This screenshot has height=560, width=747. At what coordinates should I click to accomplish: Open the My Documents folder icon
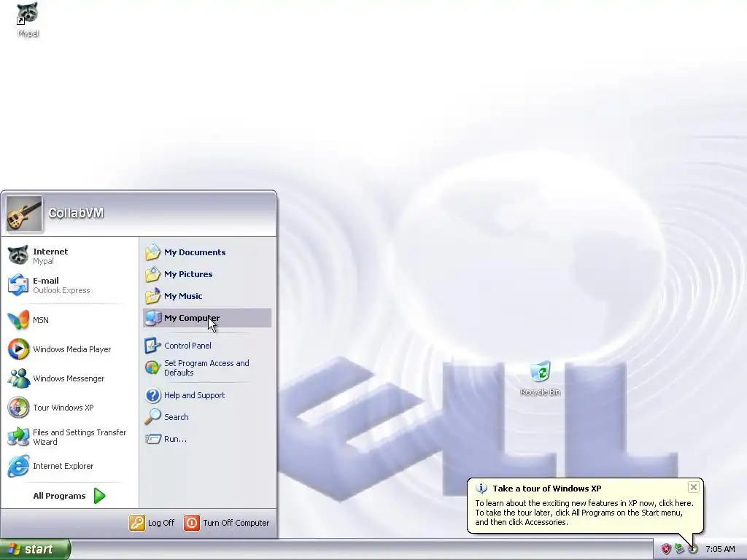tap(152, 252)
